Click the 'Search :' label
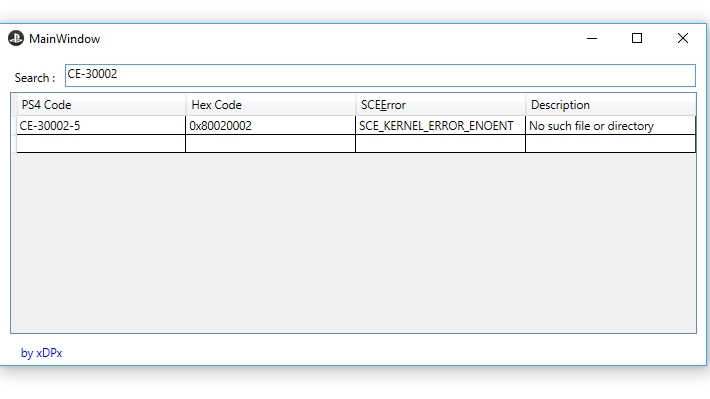 [x=35, y=78]
